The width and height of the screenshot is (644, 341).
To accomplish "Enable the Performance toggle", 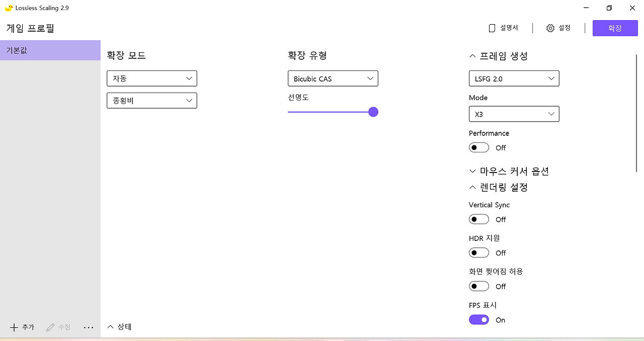I will click(478, 147).
